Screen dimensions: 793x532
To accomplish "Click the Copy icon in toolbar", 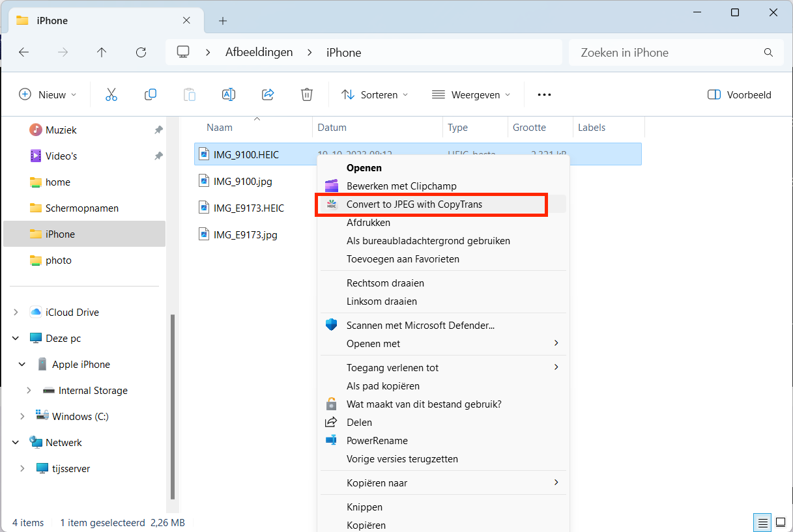I will 151,94.
